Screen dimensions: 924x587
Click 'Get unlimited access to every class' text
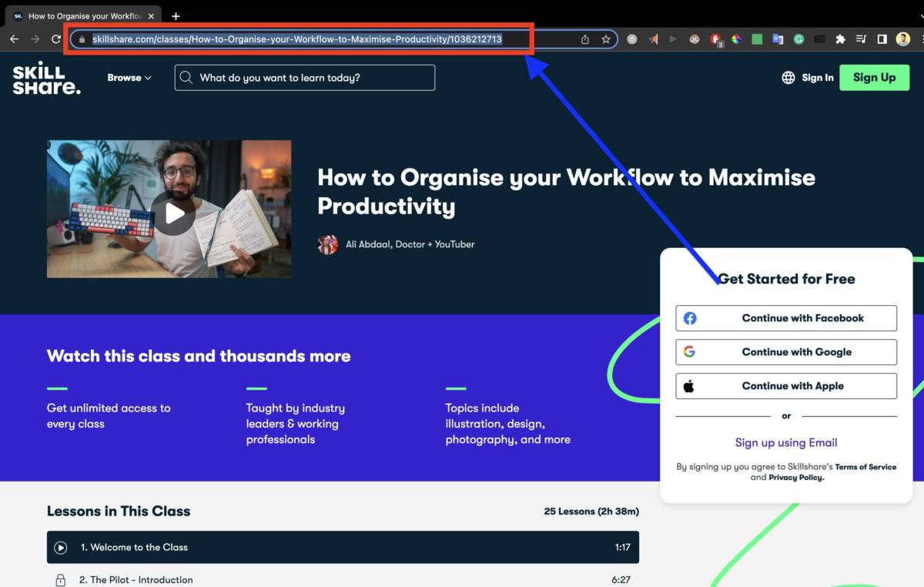(x=109, y=416)
